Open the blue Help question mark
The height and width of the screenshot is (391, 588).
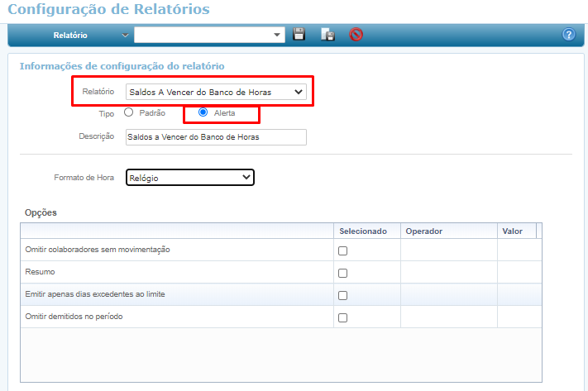pos(568,35)
